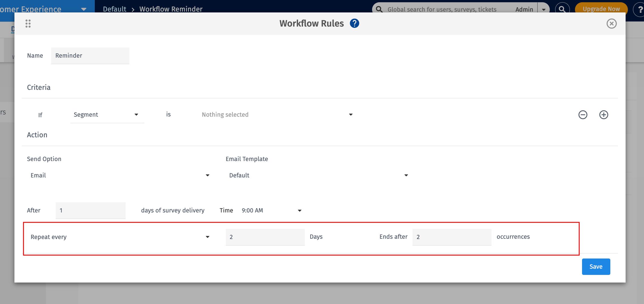Viewport: 644px width, 304px height.
Task: Click the Upgrade Now button
Action: 601,8
